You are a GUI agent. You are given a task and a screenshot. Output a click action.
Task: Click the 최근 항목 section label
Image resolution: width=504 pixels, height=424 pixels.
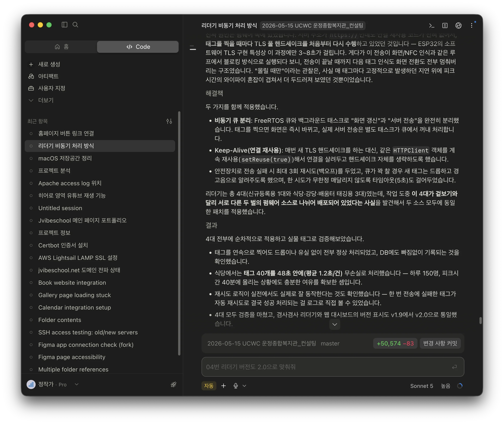(x=38, y=121)
